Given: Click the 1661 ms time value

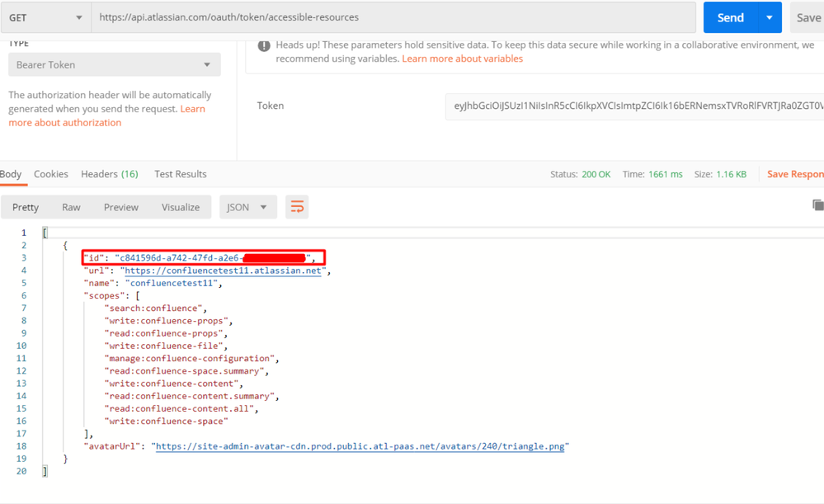Looking at the screenshot, I should click(666, 174).
